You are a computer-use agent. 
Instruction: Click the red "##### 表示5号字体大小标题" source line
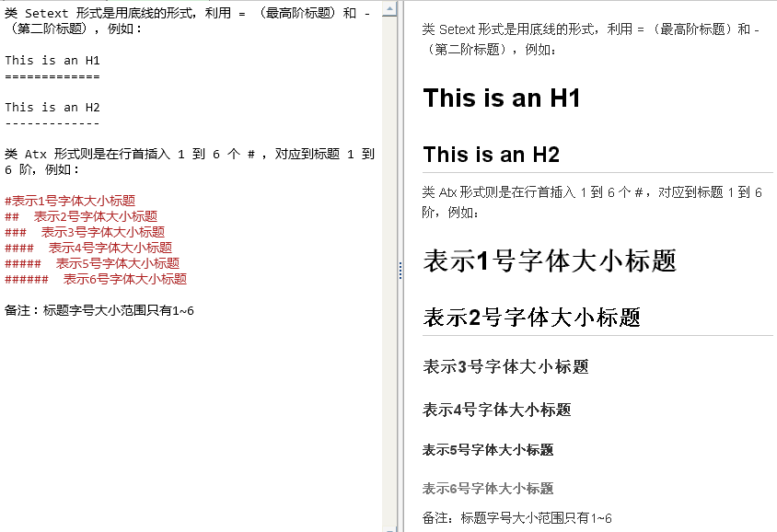tap(92, 263)
